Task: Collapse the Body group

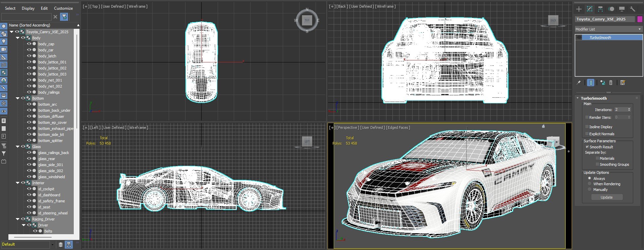Action: tap(18, 38)
